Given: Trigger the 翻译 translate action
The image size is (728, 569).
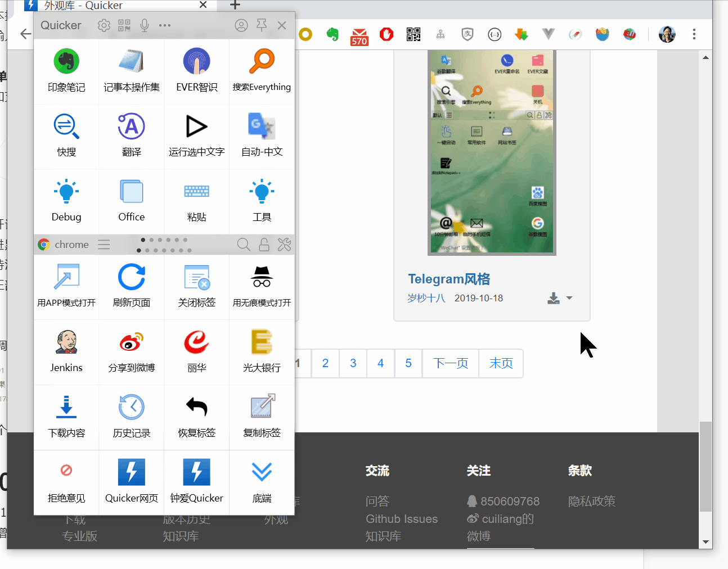Looking at the screenshot, I should coord(132,137).
